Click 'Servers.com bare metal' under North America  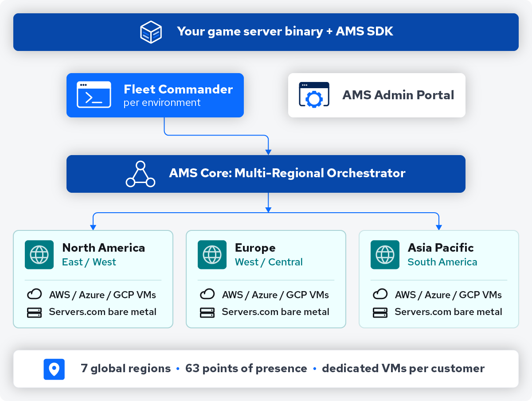tap(103, 312)
